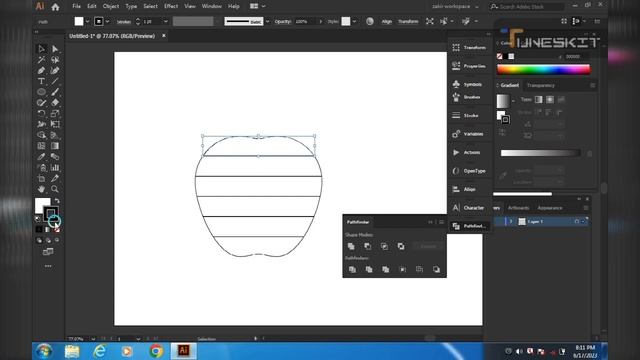Select the Gradient tool in toolbar
The image size is (640, 360).
55,146
